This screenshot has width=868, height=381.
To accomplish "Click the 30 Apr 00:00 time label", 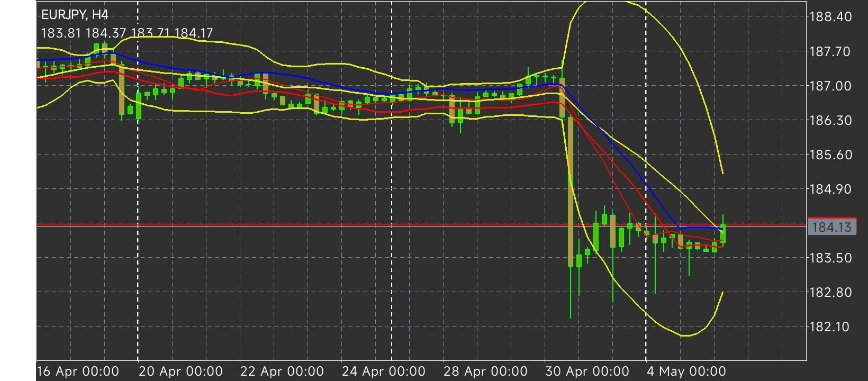I will tap(587, 371).
